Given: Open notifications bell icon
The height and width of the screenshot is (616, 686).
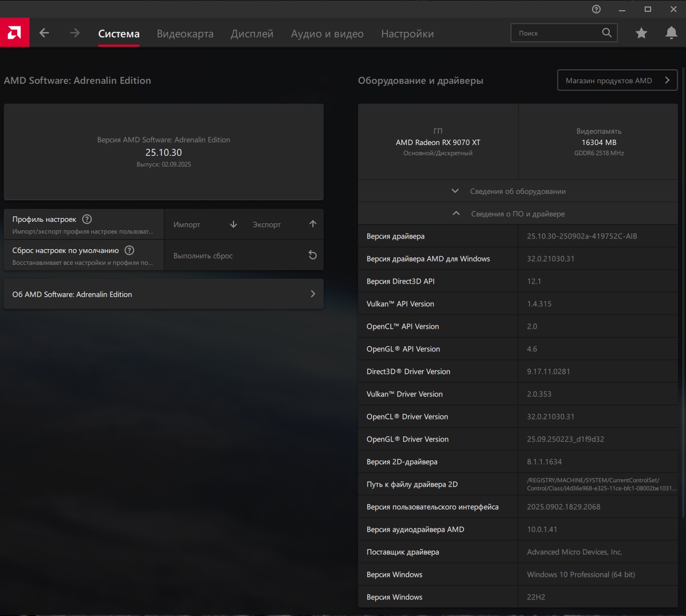Looking at the screenshot, I should [671, 33].
